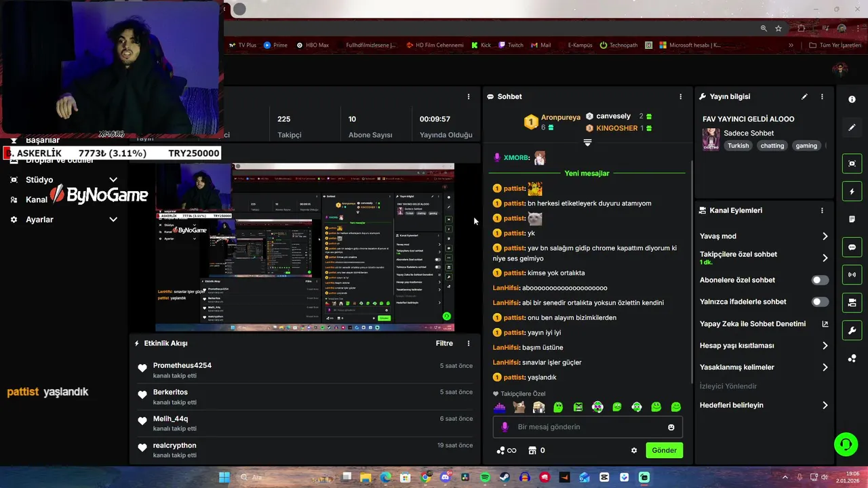The image size is (868, 488).
Task: Open Twitch bookmark
Action: pos(511,45)
